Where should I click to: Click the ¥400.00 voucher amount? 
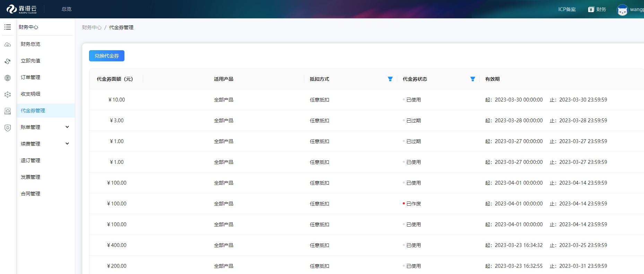117,245
